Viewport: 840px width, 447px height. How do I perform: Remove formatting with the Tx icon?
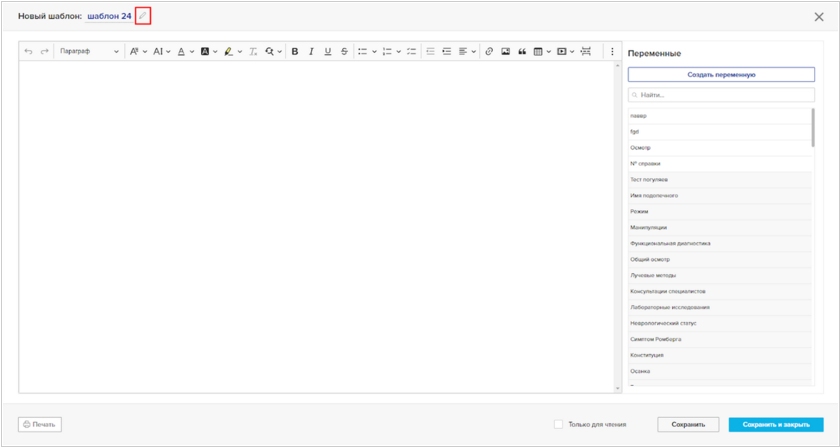click(x=253, y=51)
